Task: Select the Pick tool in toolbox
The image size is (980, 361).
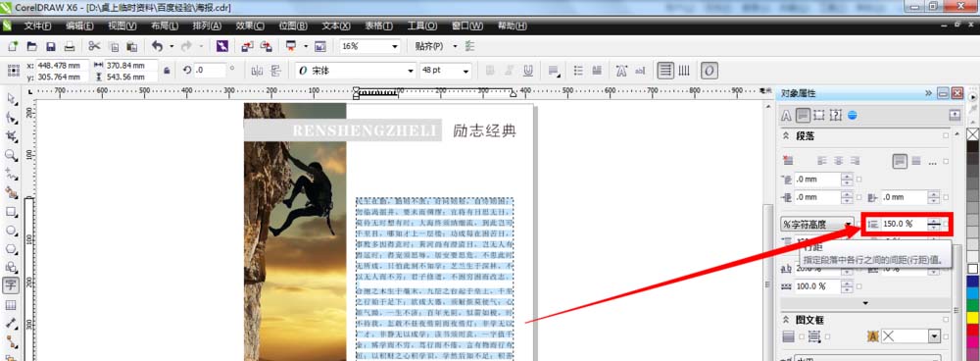Action: (11, 99)
